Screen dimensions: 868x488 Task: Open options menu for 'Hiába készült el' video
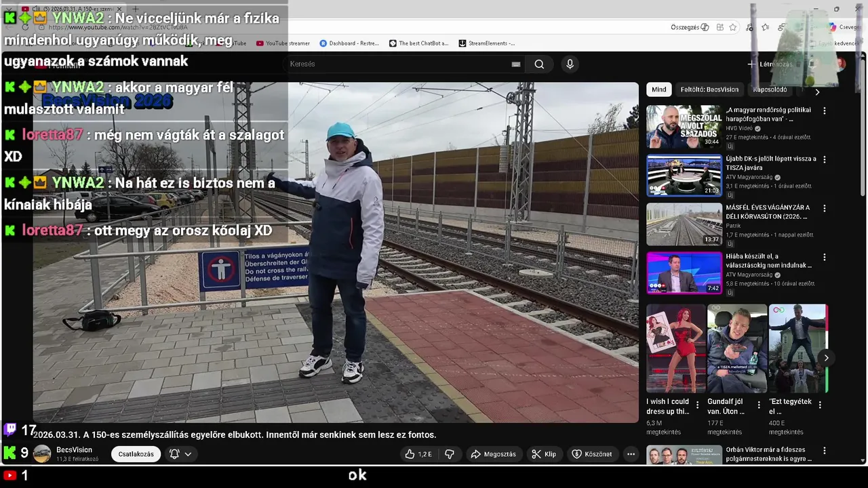pyautogui.click(x=825, y=258)
